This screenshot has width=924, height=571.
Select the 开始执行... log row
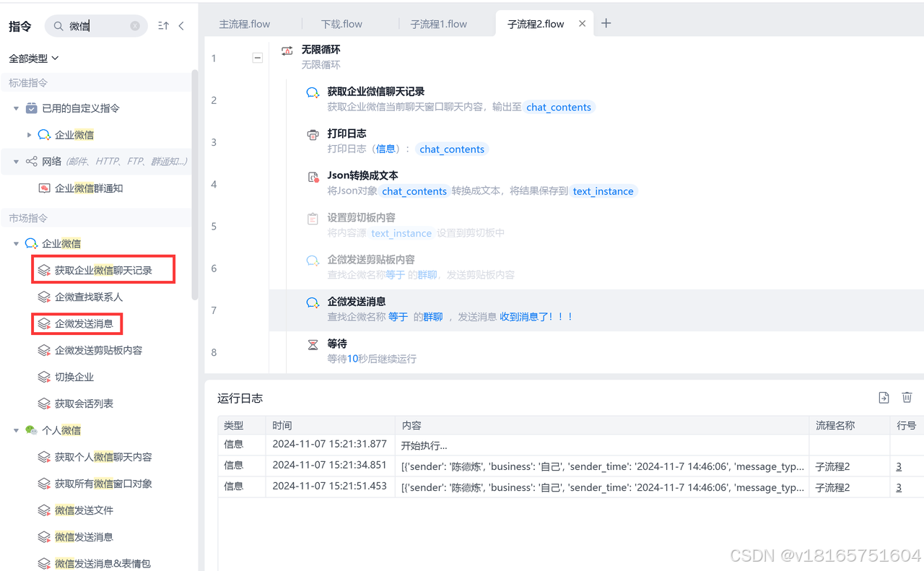(x=571, y=445)
